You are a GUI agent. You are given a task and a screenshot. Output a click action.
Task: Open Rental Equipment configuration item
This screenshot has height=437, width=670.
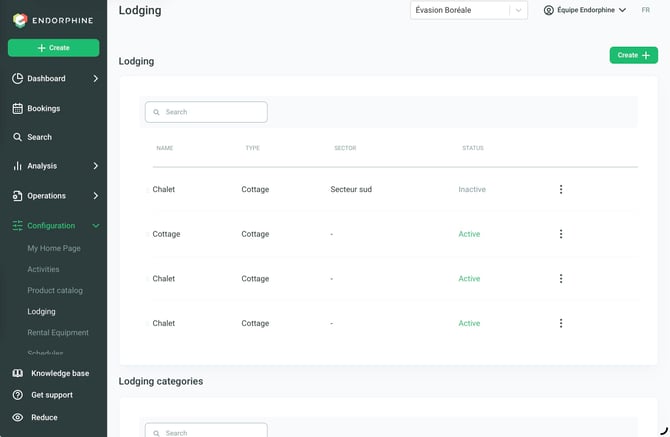[58, 332]
